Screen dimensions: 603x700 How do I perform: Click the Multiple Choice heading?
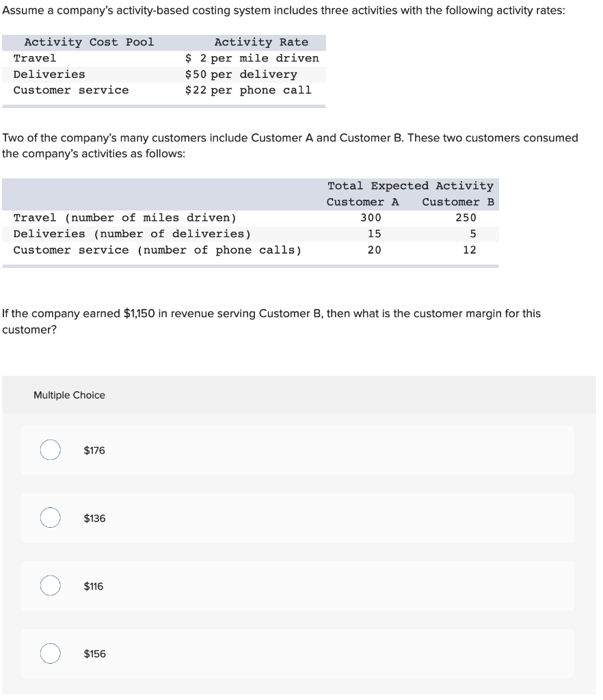(x=69, y=395)
